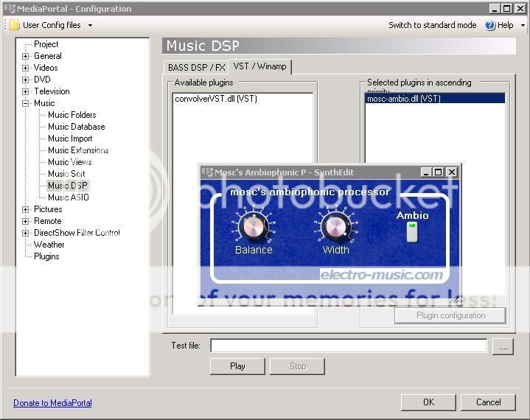
Task: Select Music DSP in the tree
Action: (x=68, y=186)
